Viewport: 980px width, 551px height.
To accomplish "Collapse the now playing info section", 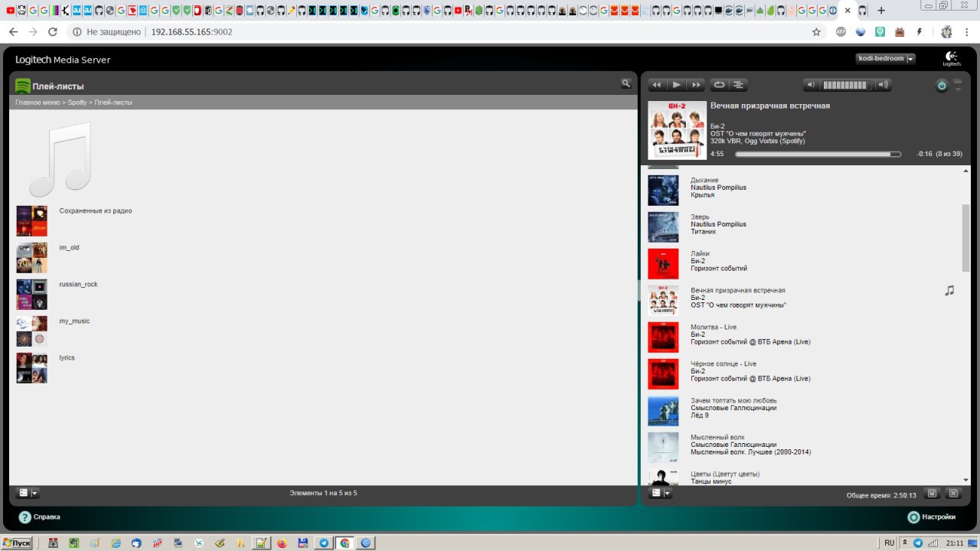I will pyautogui.click(x=957, y=85).
